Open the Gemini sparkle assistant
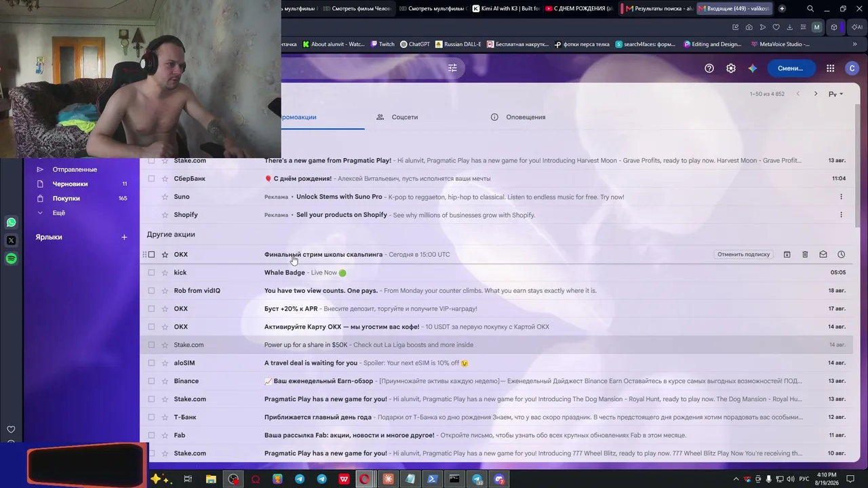This screenshot has width=868, height=488. (753, 68)
